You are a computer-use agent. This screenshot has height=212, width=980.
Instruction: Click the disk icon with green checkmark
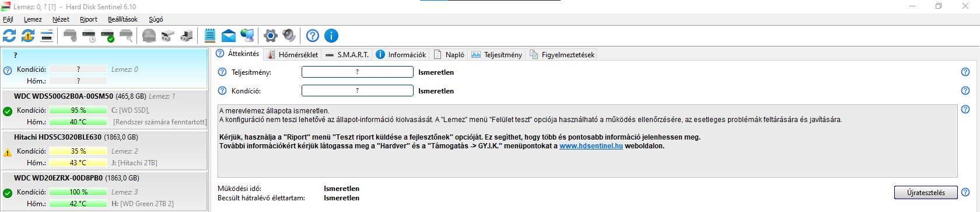pyautogui.click(x=107, y=36)
